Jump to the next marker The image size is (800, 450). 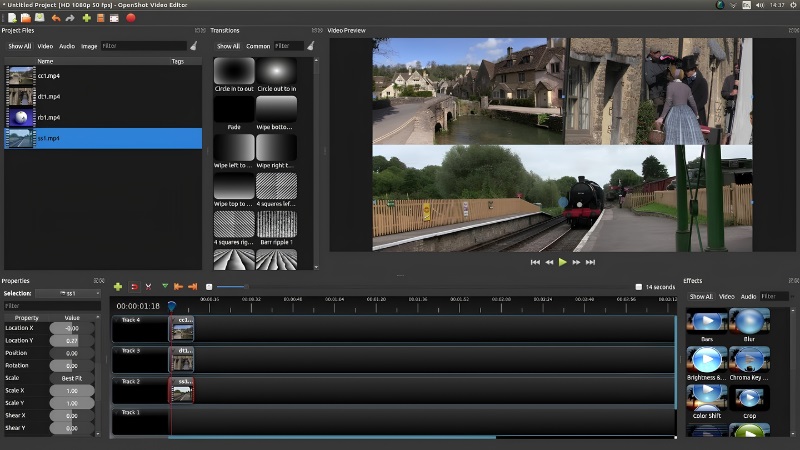[192, 287]
